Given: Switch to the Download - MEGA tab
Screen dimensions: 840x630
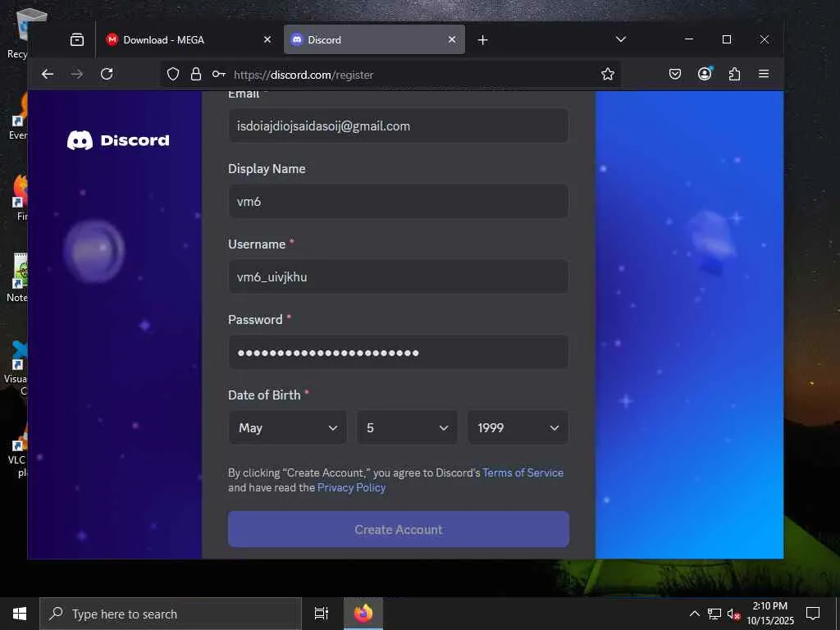Looking at the screenshot, I should [188, 39].
